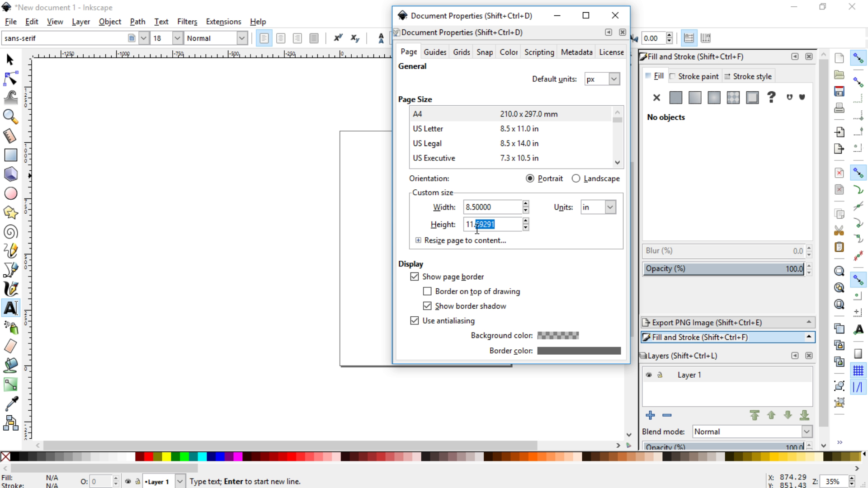The height and width of the screenshot is (488, 868).
Task: Select US Letter page size
Action: click(x=511, y=129)
